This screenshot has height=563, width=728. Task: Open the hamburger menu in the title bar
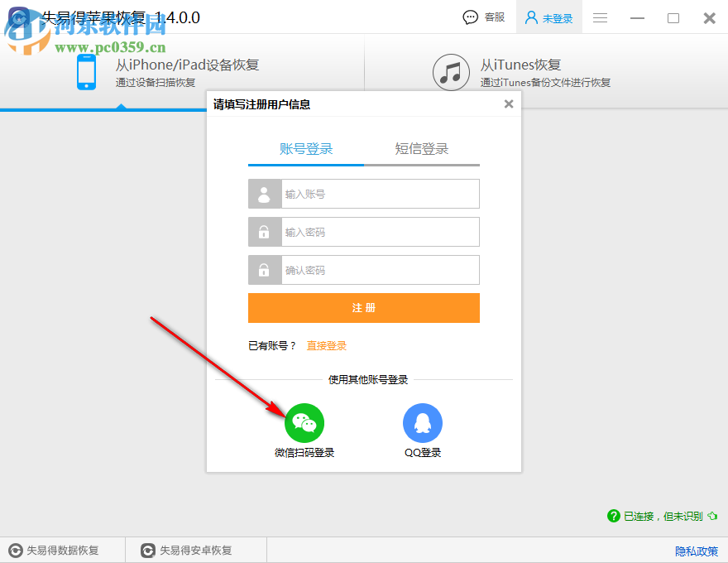599,17
